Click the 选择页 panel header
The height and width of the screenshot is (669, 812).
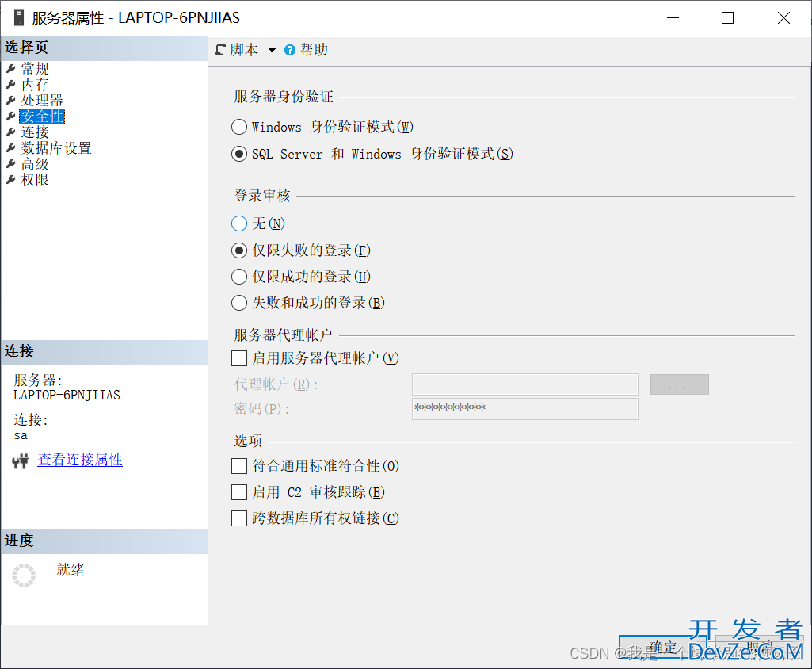point(105,48)
